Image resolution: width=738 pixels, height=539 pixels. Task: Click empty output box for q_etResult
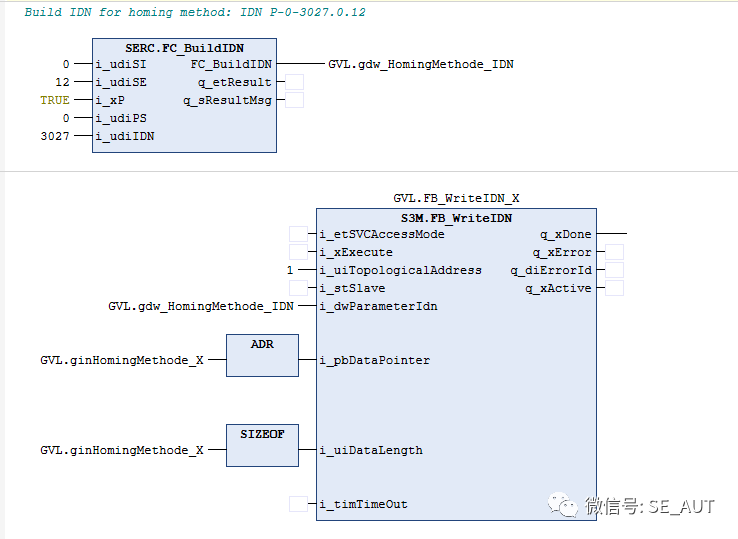coord(295,82)
